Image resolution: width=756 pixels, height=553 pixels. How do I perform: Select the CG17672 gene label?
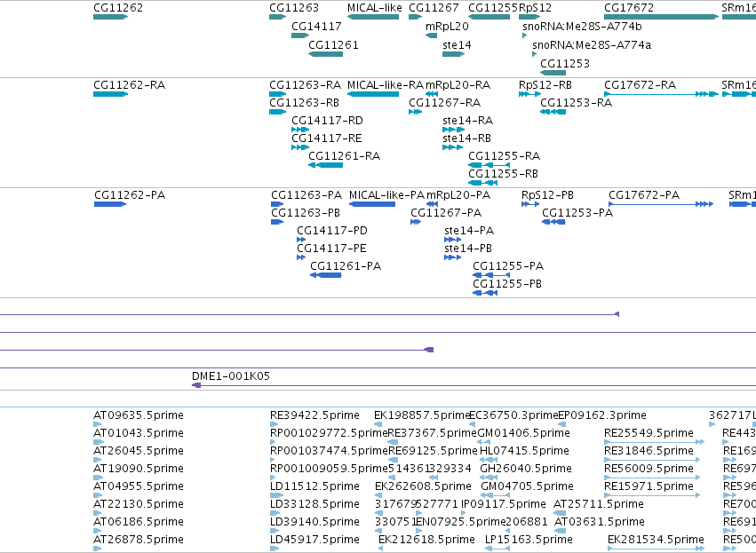(x=629, y=8)
